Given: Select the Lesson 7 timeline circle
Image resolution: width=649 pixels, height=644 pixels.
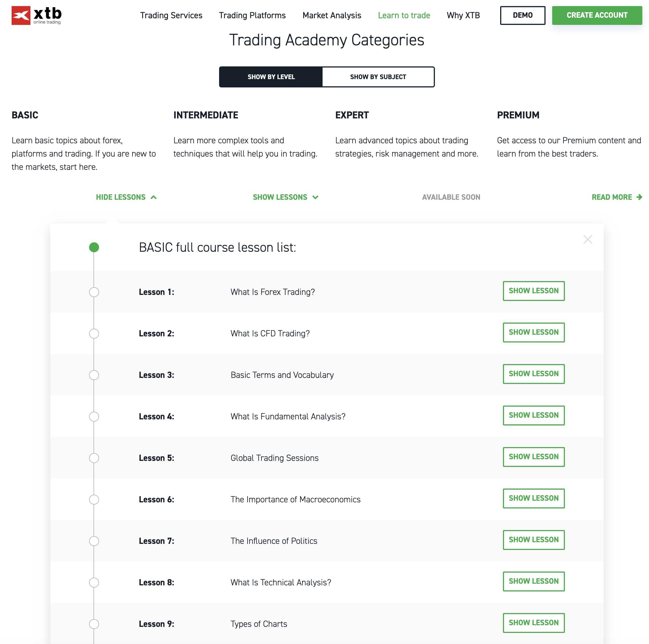Looking at the screenshot, I should coord(94,541).
